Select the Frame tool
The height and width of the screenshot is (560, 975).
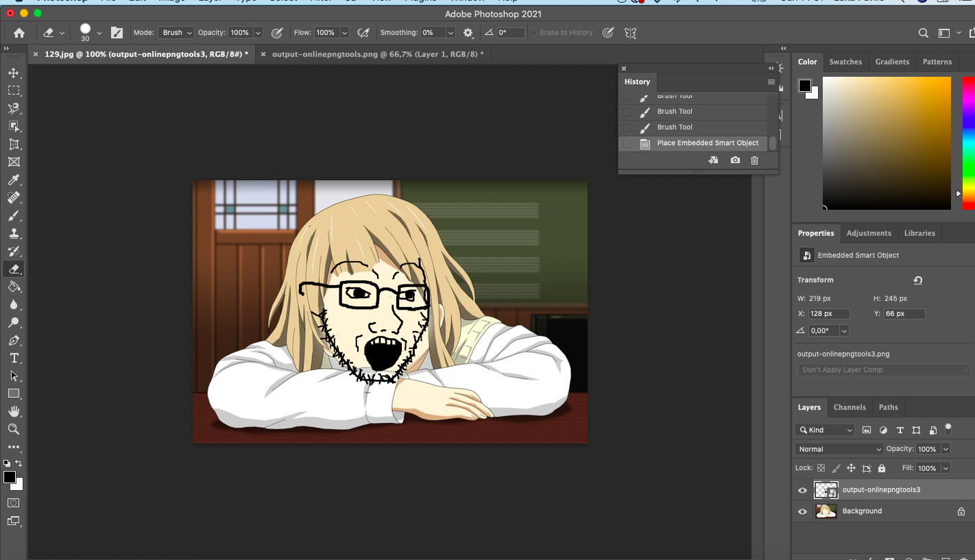[14, 162]
